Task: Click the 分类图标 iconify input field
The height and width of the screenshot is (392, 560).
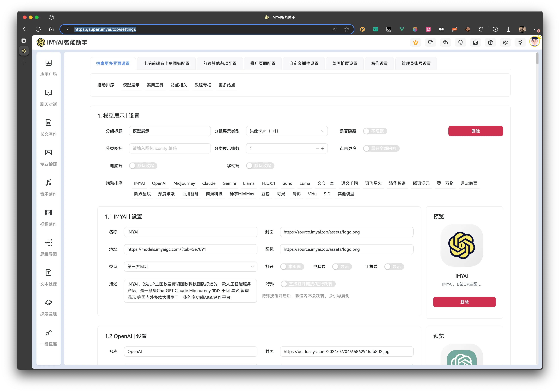Action: point(170,148)
